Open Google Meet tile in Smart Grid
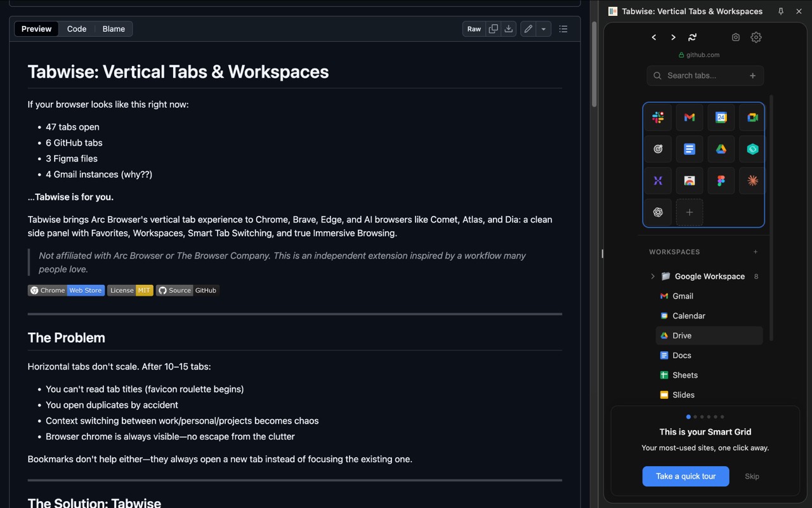 pyautogui.click(x=752, y=117)
